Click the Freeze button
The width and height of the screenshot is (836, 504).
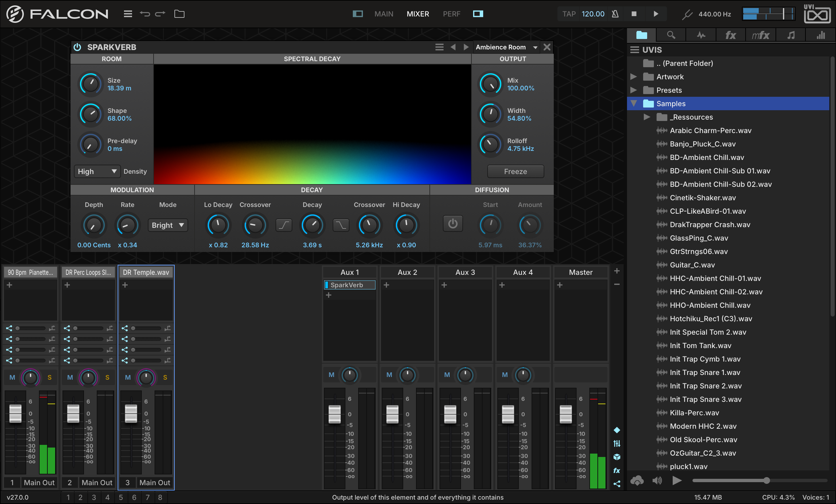[x=515, y=172]
